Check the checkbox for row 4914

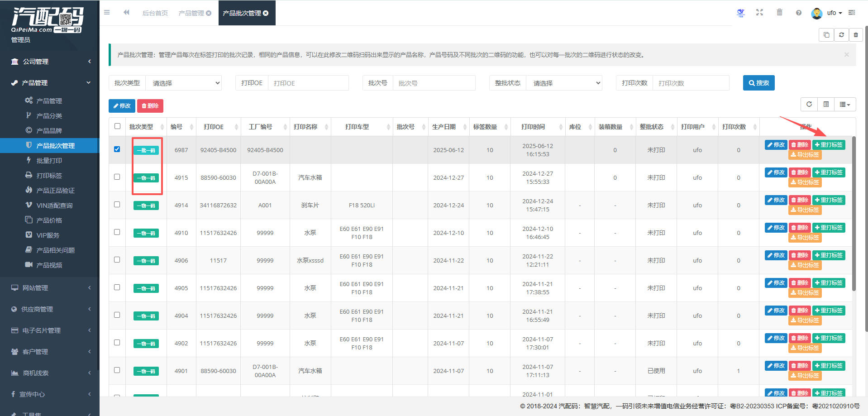click(x=117, y=205)
